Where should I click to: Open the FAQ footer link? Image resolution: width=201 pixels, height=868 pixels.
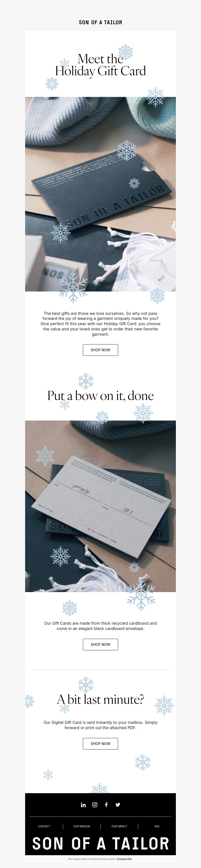157,826
